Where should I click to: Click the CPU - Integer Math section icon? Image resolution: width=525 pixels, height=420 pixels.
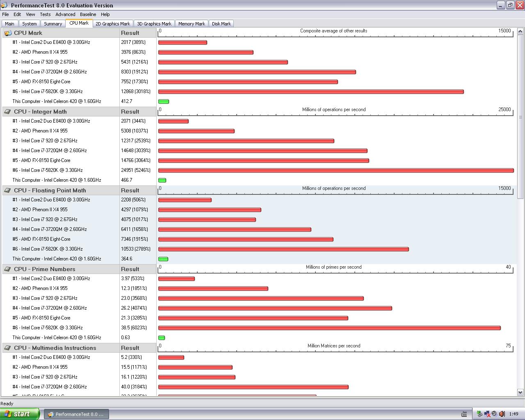pyautogui.click(x=8, y=112)
